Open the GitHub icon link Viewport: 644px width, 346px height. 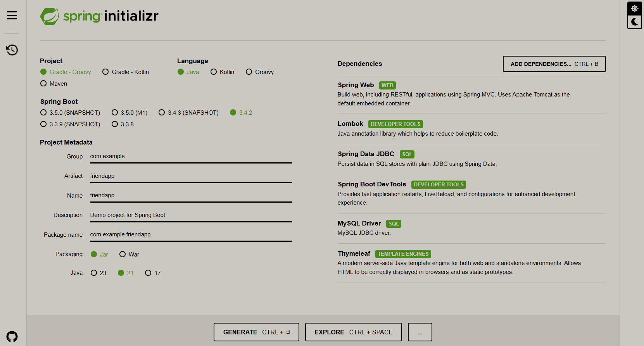pyautogui.click(x=12, y=336)
